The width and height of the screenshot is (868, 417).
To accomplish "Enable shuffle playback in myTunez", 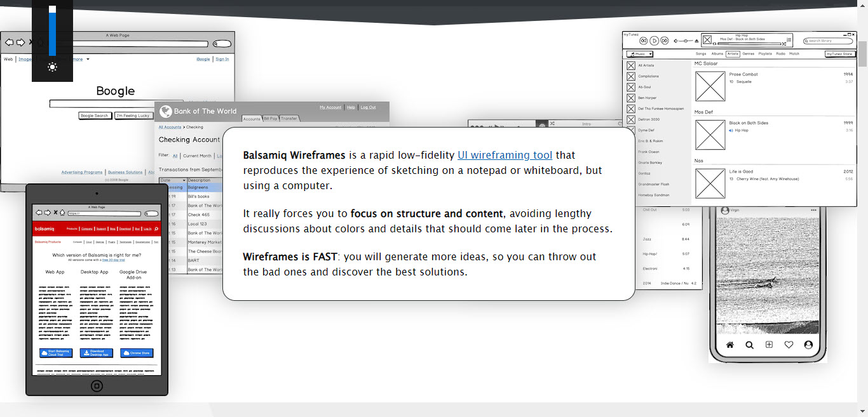I will pos(783,44).
